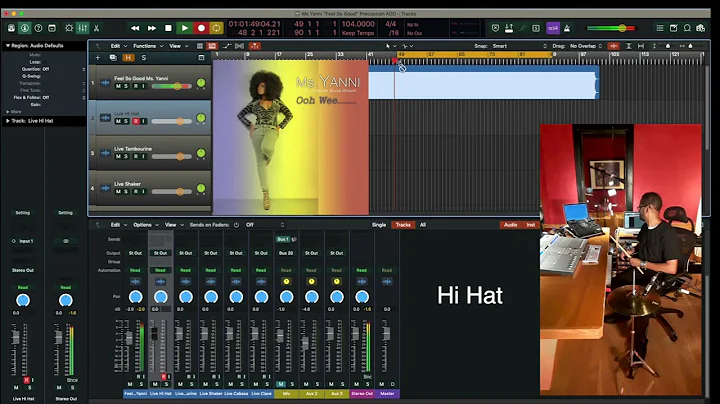Toggle the Show Flex button

pos(240,46)
